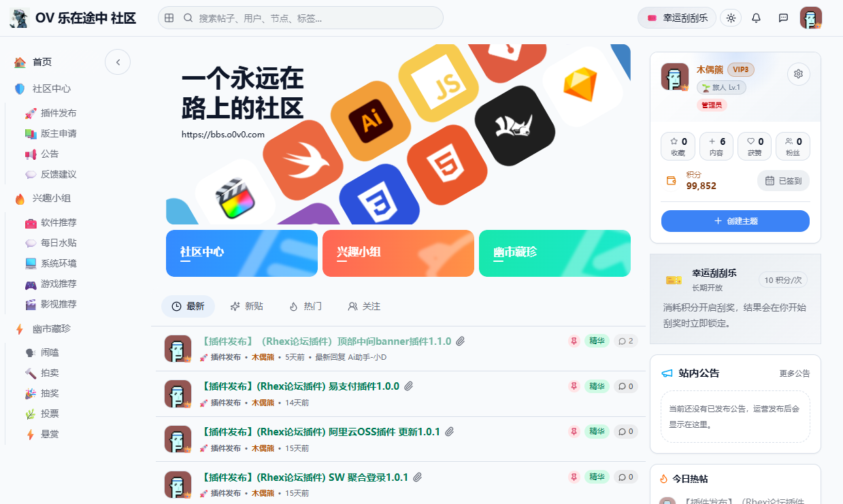Click the hero banner image
The height and width of the screenshot is (504, 843).
pyautogui.click(x=398, y=134)
